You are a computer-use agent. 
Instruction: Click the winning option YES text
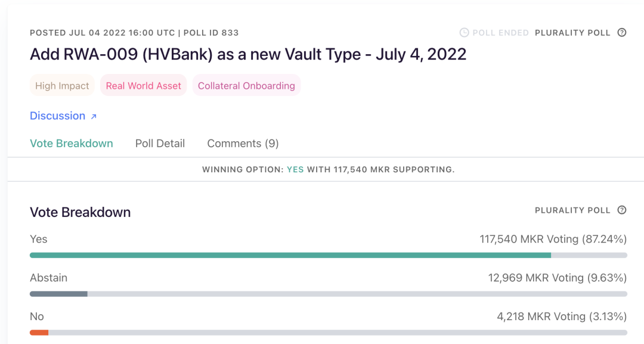295,170
